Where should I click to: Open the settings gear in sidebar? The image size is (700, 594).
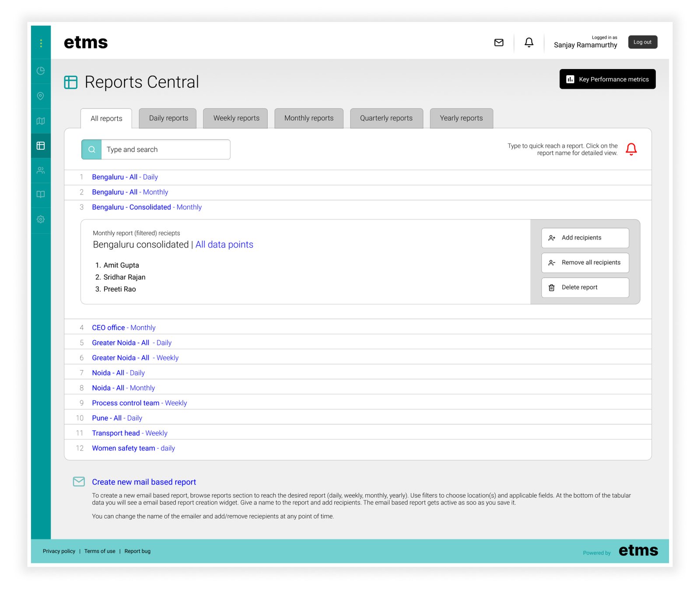coord(41,219)
